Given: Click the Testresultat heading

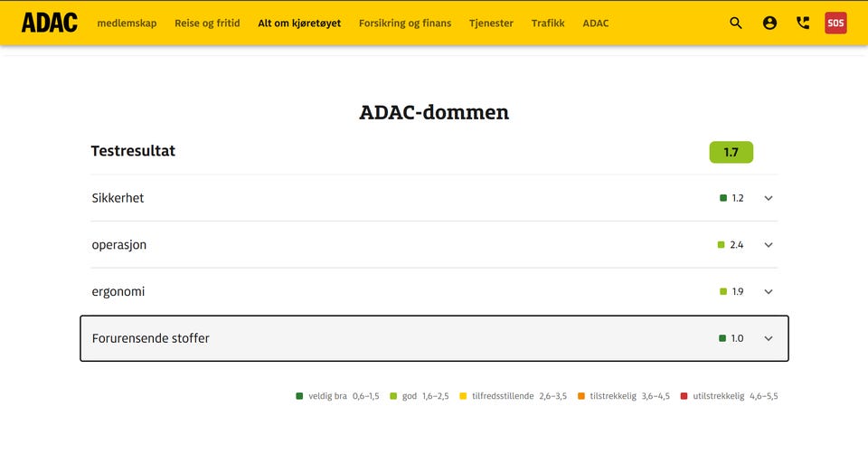Looking at the screenshot, I should (x=133, y=151).
